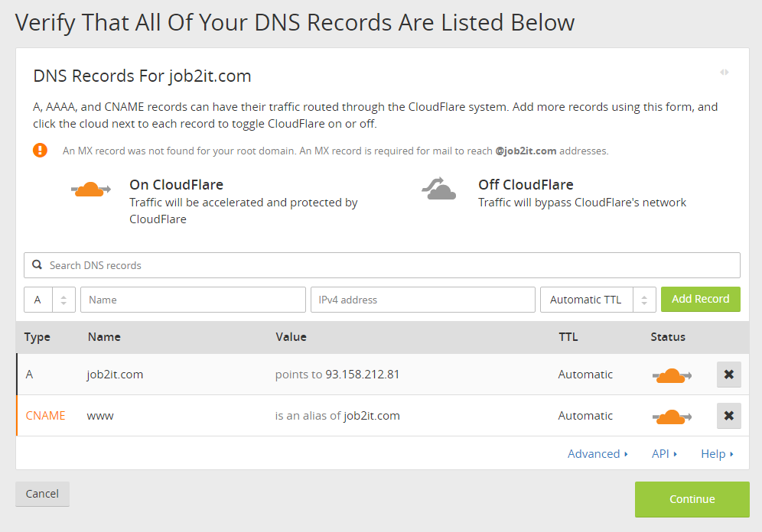Screen dimensions: 762x532
Task: Click the 'Off CloudFlare' heading
Action: (526, 184)
